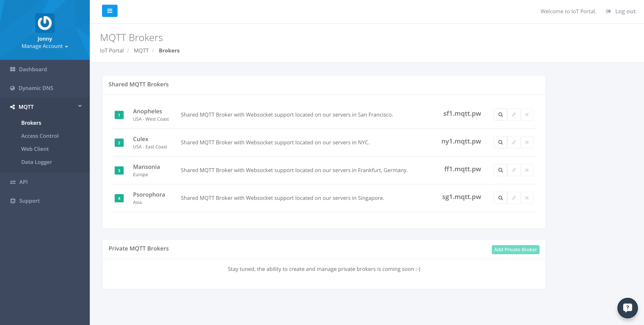Edit the Anopheles broker (pencil icon)

(x=514, y=115)
